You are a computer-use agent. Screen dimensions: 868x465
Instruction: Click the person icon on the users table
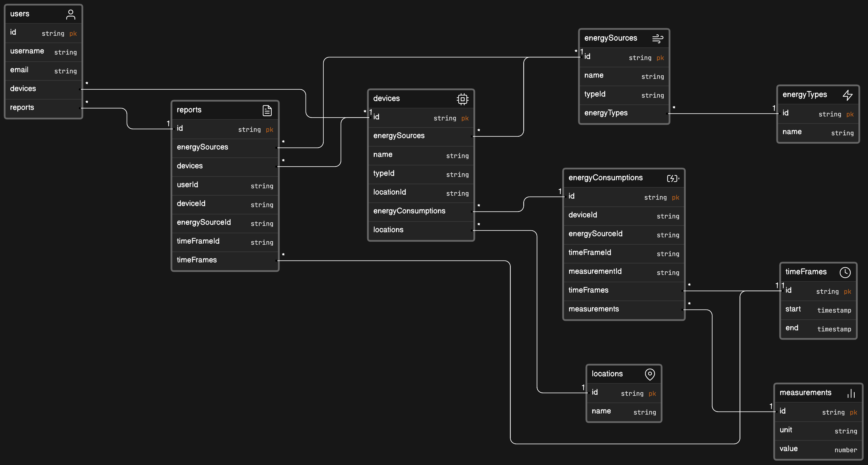(x=71, y=14)
